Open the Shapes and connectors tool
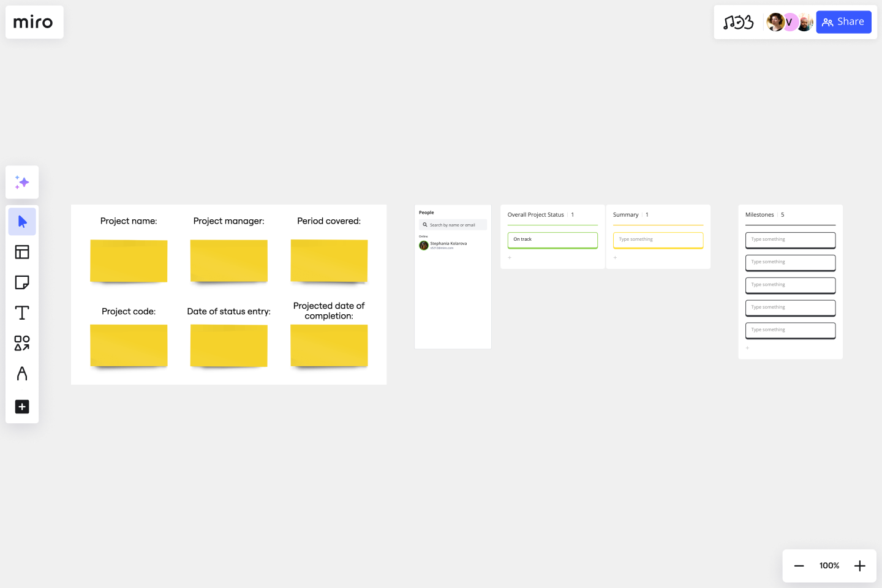882x588 pixels. (22, 344)
